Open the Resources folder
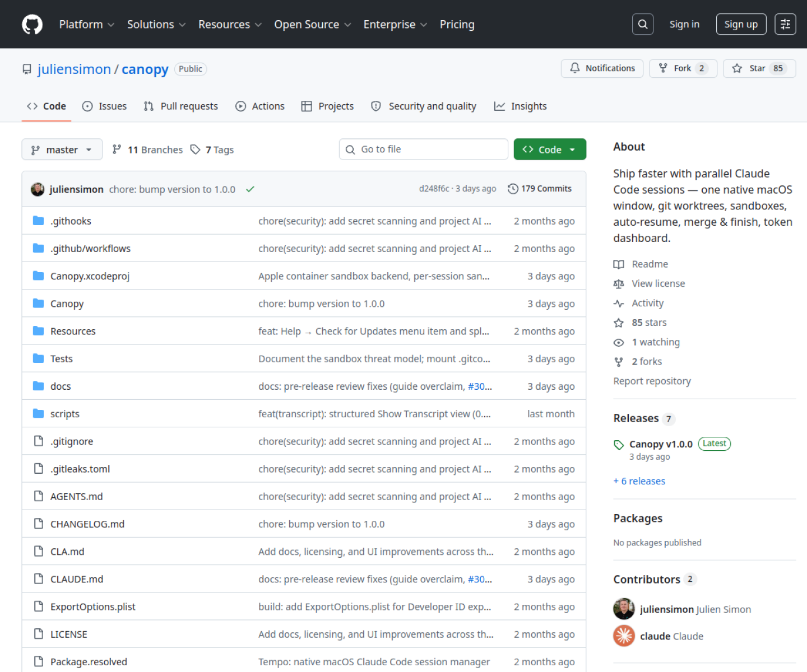807x672 pixels. coord(73,332)
